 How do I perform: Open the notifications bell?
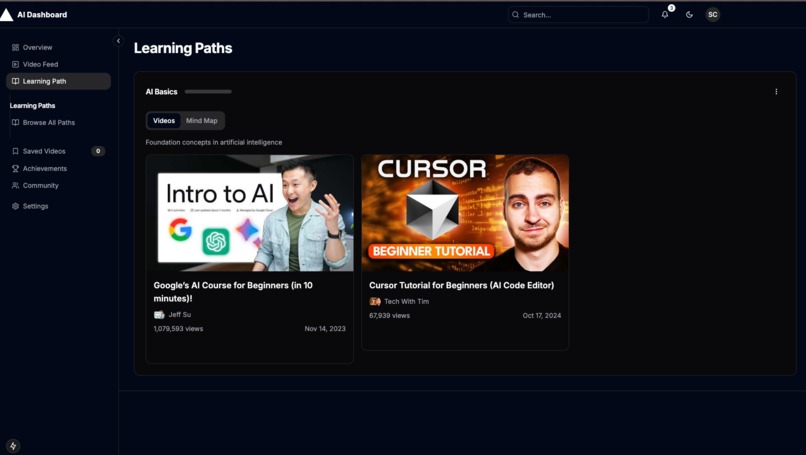click(x=665, y=15)
